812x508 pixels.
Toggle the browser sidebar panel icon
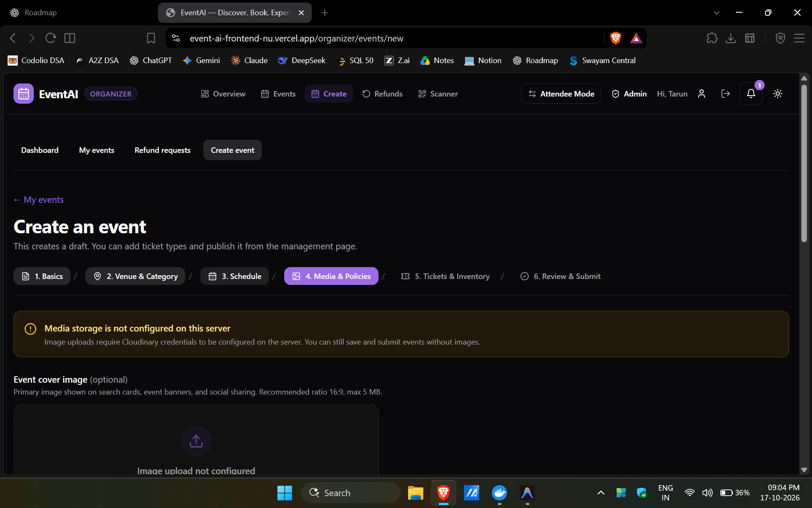(x=750, y=38)
